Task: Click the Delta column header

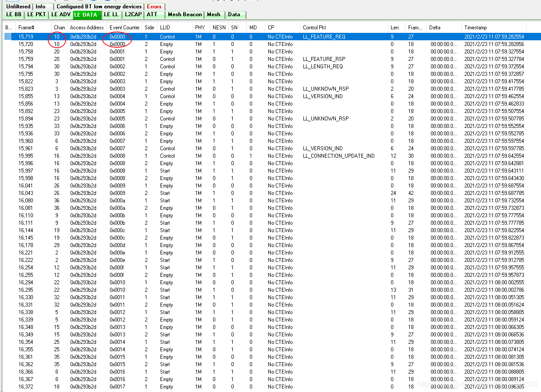Action: [444, 28]
